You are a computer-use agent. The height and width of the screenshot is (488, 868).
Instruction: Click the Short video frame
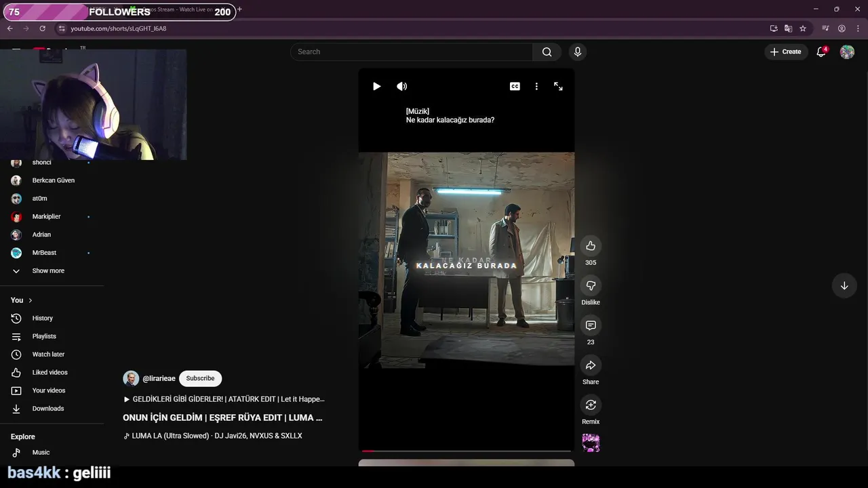467,259
